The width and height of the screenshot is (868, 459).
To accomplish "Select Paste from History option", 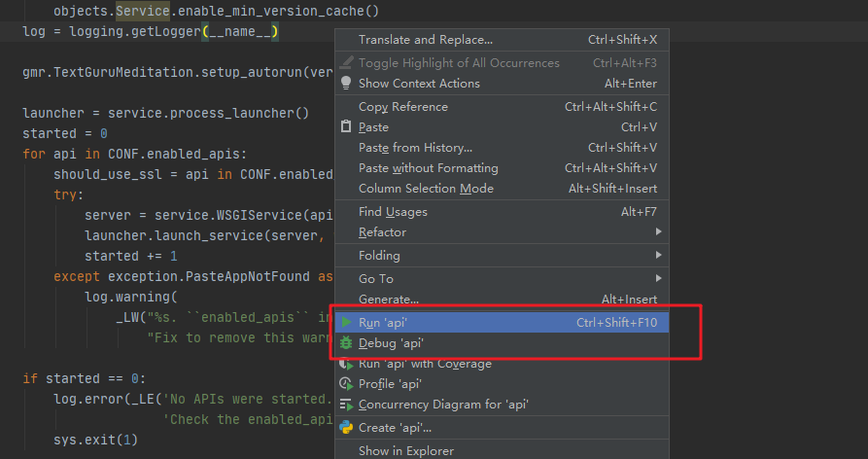I will coord(415,148).
